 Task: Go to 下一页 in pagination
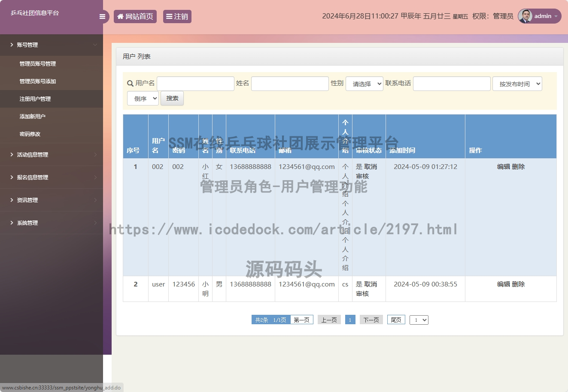coord(371,320)
